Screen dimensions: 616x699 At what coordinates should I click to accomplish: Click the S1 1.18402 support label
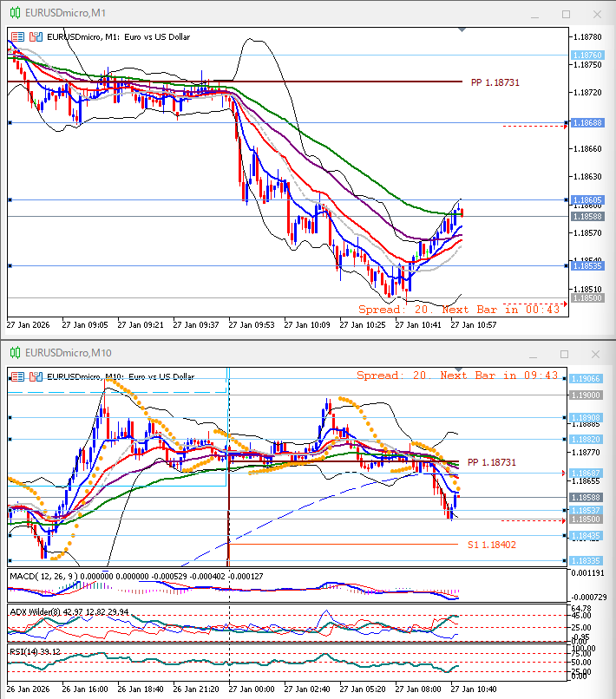tap(492, 545)
